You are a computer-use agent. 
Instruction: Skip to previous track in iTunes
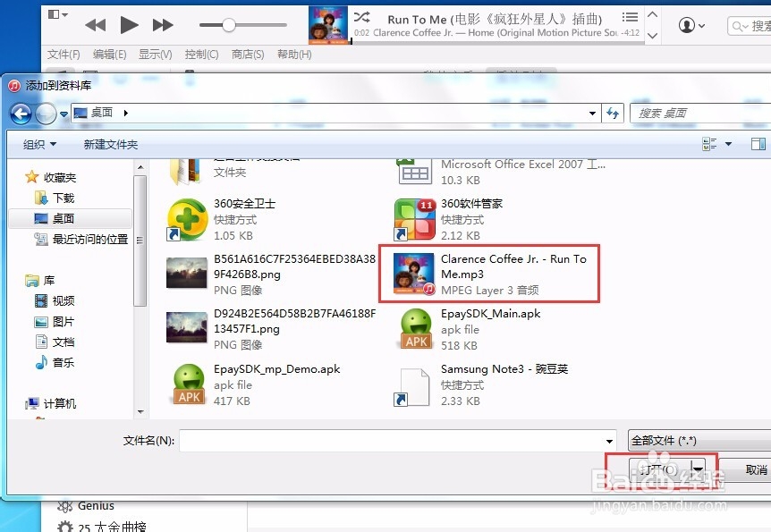click(x=96, y=25)
